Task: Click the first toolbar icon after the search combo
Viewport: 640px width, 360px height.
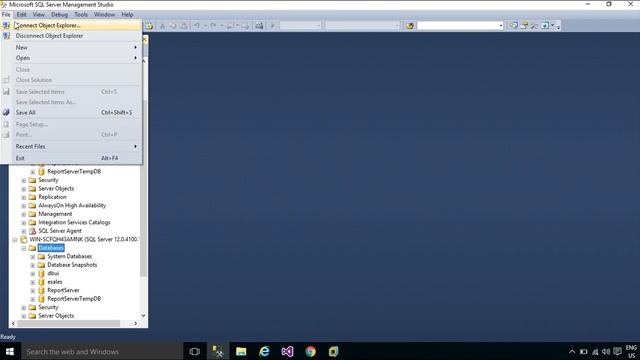Action: [513, 25]
